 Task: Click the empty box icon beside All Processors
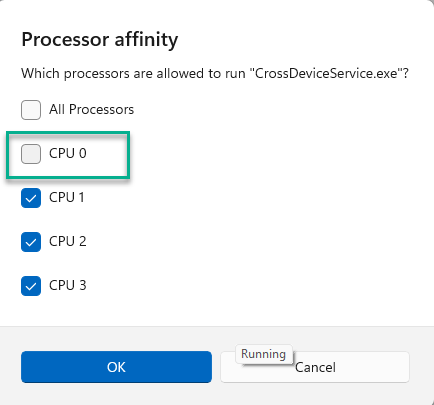(x=31, y=110)
